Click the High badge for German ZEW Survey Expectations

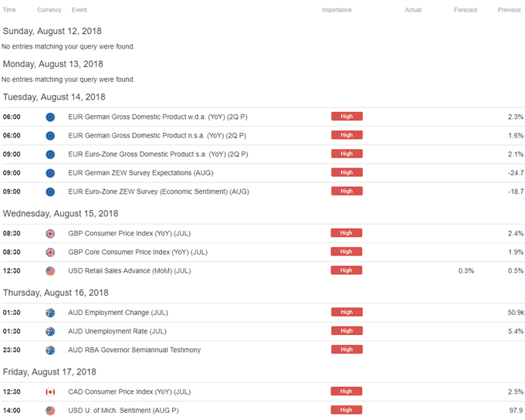pos(347,172)
